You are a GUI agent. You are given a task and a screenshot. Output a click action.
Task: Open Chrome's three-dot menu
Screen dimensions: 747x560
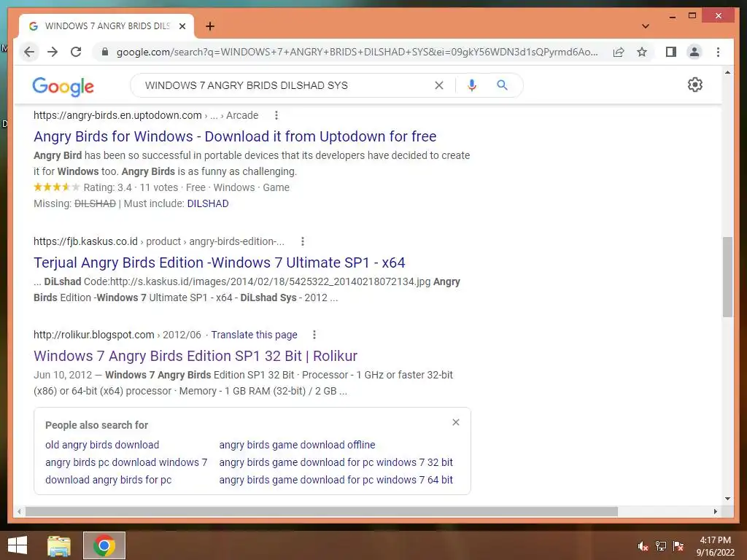(x=718, y=52)
